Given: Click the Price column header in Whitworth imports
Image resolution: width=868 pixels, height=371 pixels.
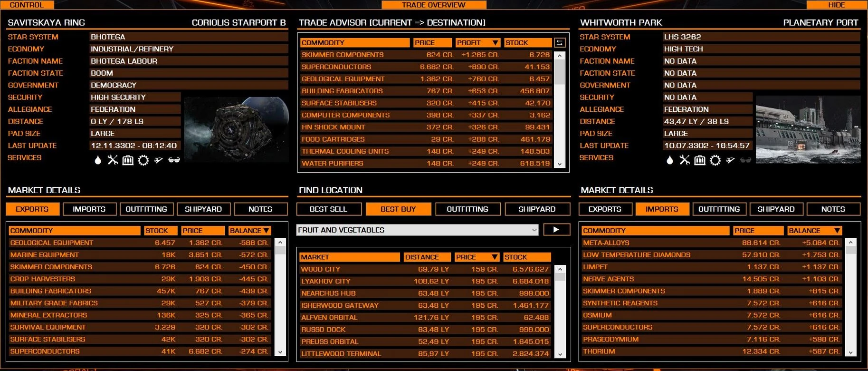Looking at the screenshot, I should click(x=758, y=231).
